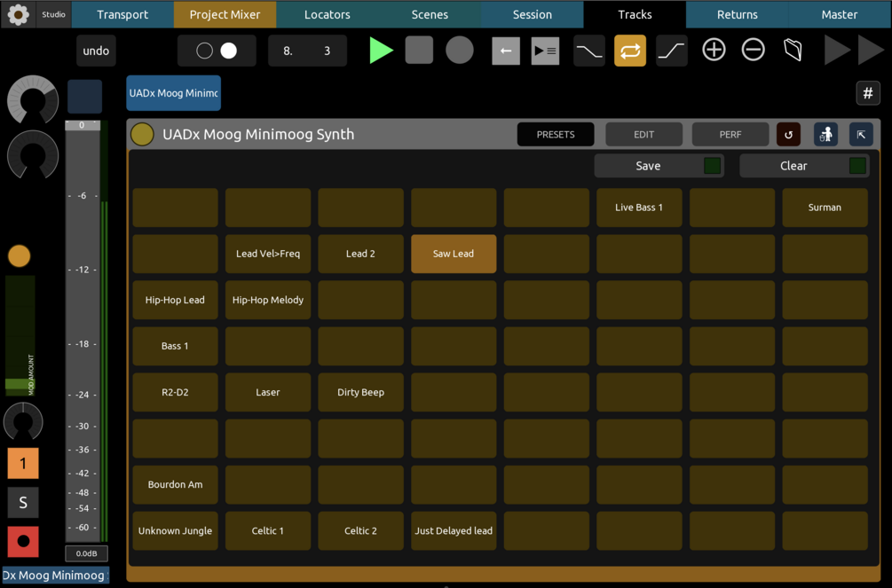Load the Dirty Beep preset
Screen dimensions: 892x588
click(x=360, y=392)
